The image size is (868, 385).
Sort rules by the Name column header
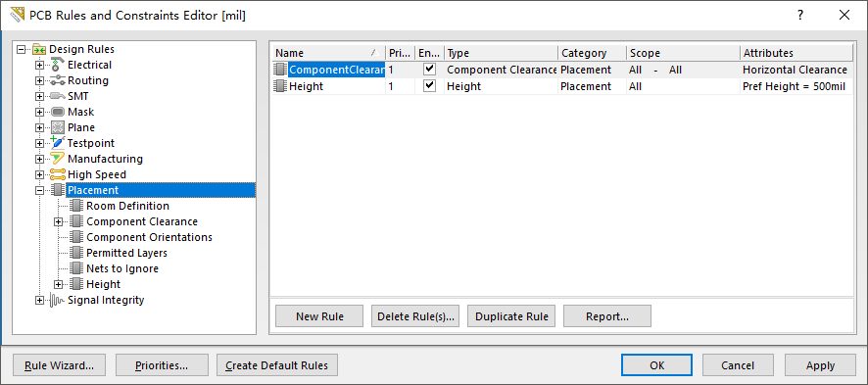pyautogui.click(x=329, y=53)
